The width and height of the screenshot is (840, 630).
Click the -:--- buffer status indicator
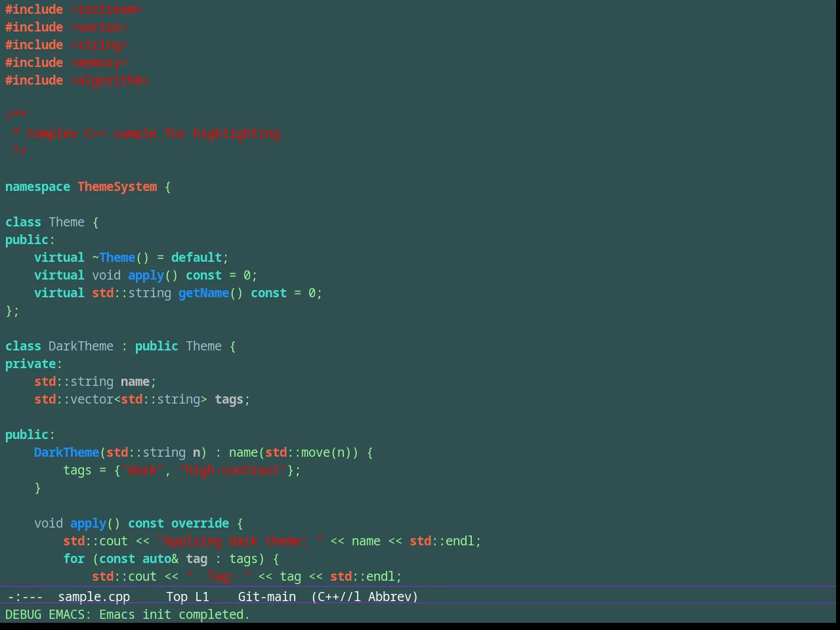[x=25, y=597]
